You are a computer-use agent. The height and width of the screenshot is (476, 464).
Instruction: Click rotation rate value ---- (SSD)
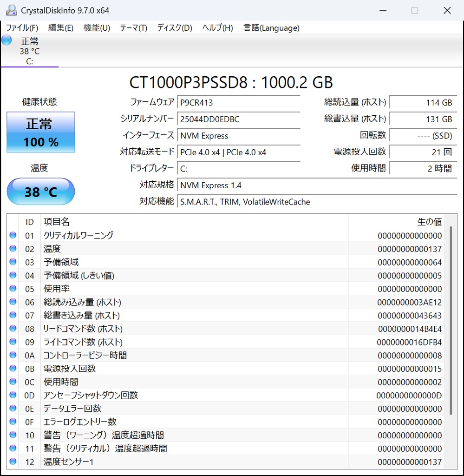[x=423, y=136]
